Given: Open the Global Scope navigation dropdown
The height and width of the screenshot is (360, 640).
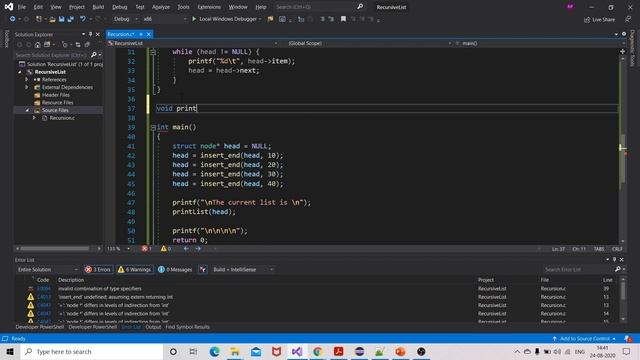Looking at the screenshot, I should point(369,43).
